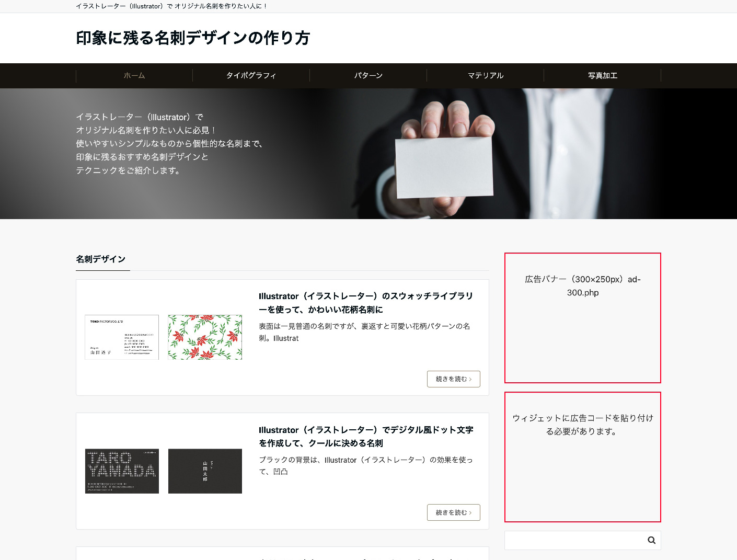This screenshot has width=737, height=560.
Task: Click the search magnifier icon
Action: tap(651, 540)
